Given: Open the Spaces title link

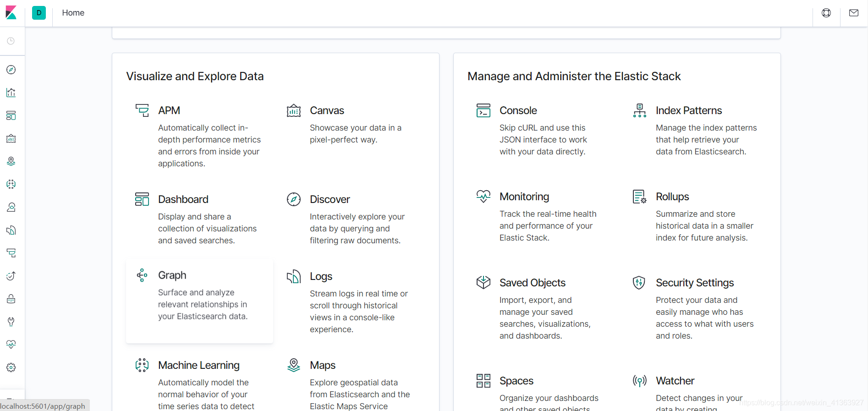Looking at the screenshot, I should coord(516,381).
